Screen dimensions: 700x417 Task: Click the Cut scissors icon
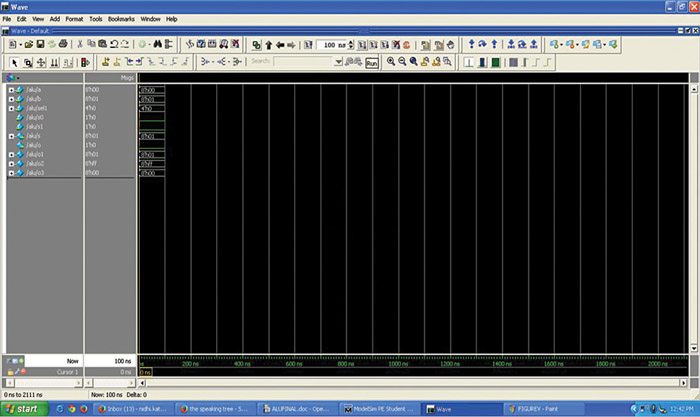pos(81,45)
